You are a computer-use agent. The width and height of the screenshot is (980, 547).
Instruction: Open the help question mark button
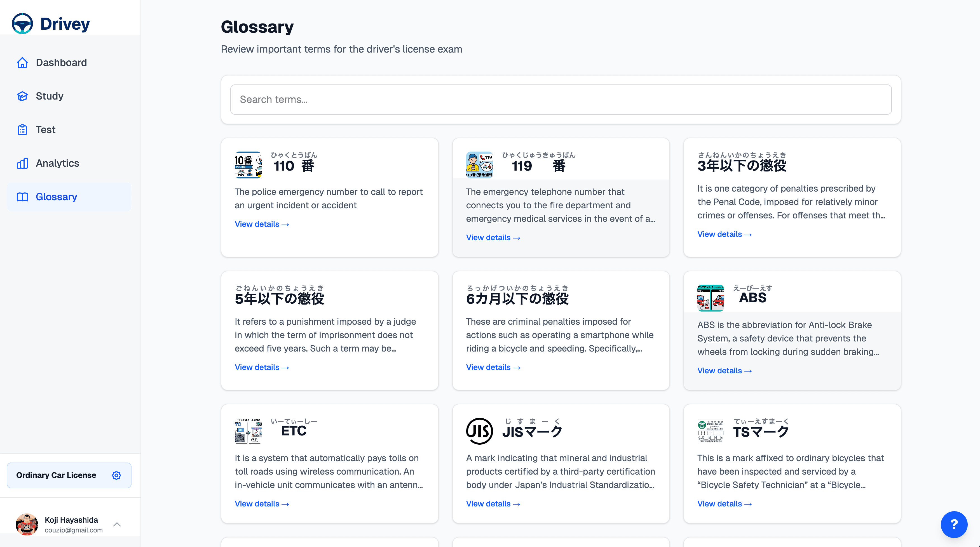(x=954, y=525)
